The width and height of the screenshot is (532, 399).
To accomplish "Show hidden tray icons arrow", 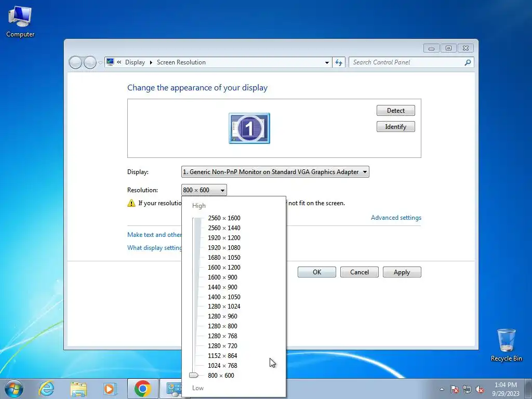I will tap(442, 389).
